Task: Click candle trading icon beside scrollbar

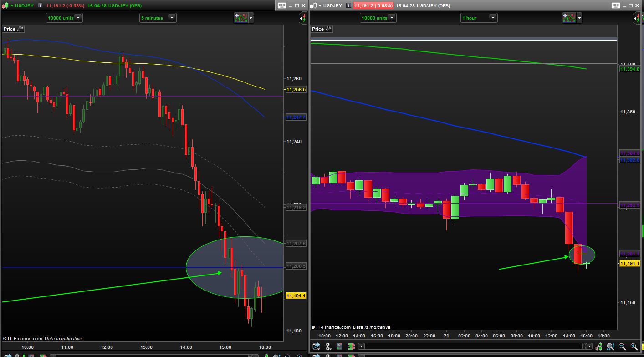Action: point(599,347)
